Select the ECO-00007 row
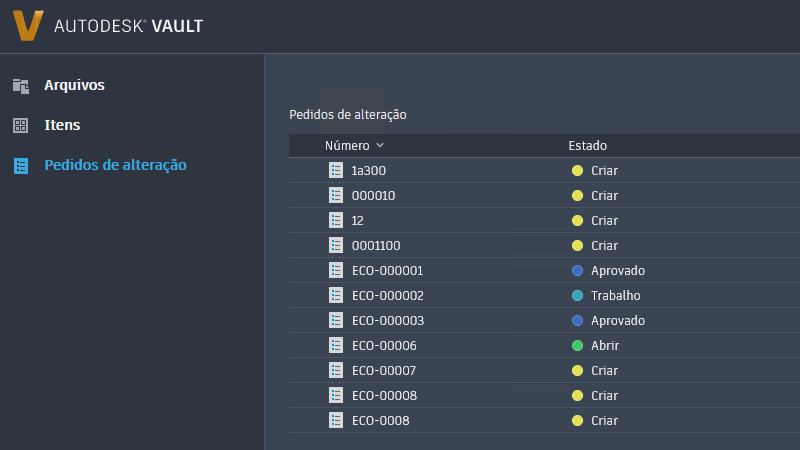Screen dimensions: 800x450 click(x=384, y=371)
